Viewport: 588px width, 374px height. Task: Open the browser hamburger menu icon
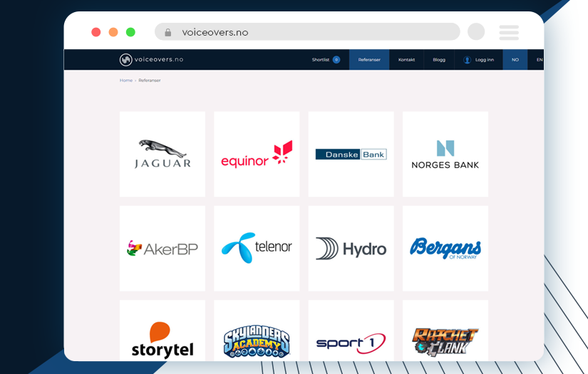pyautogui.click(x=509, y=32)
